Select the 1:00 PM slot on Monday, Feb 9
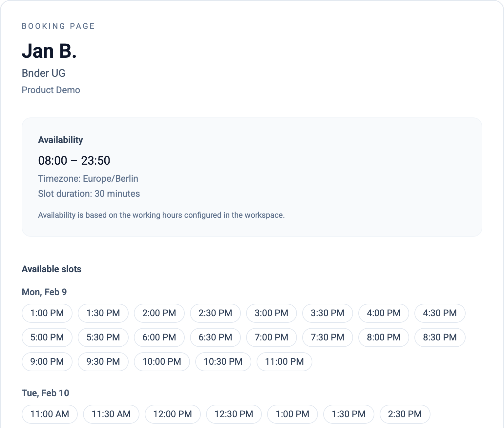This screenshot has width=504, height=428. [x=47, y=313]
